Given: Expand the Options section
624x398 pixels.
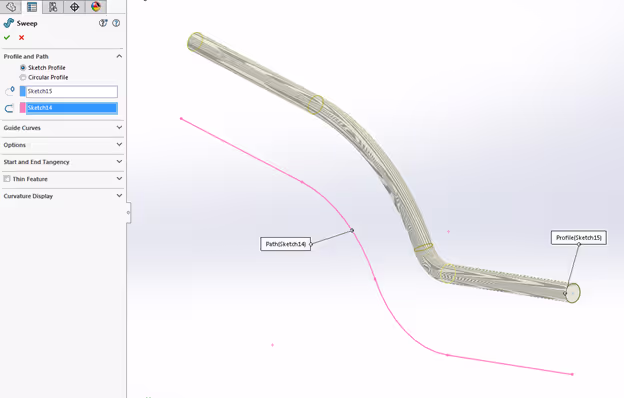Looking at the screenshot, I should (119, 144).
